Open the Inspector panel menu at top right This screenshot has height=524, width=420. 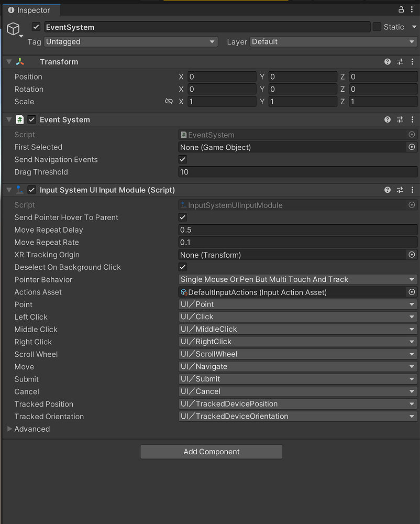click(412, 9)
